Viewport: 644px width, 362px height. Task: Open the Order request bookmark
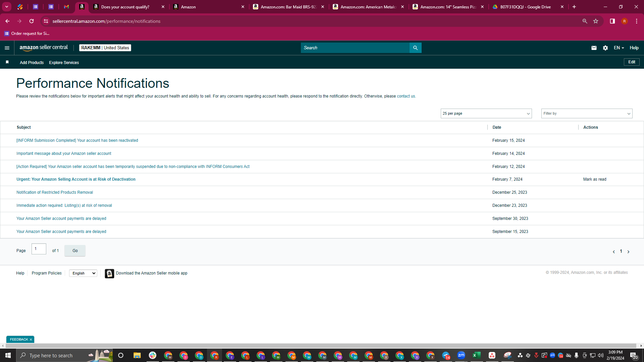27,34
